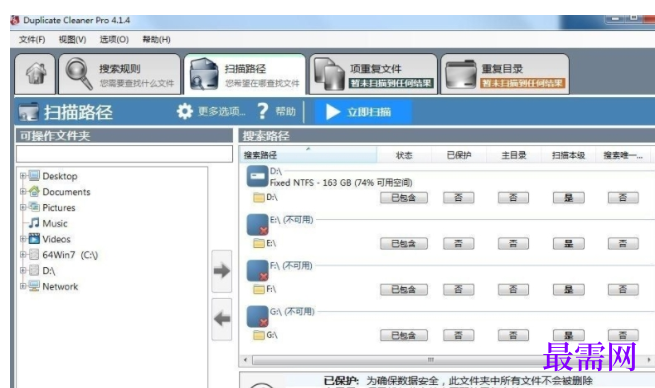
Task: Click the Music note icon in tree
Action: click(34, 223)
